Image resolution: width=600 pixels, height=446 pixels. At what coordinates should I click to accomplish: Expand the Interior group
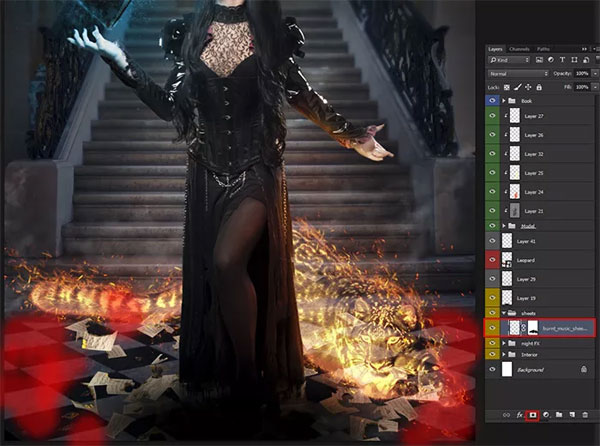[x=504, y=355]
